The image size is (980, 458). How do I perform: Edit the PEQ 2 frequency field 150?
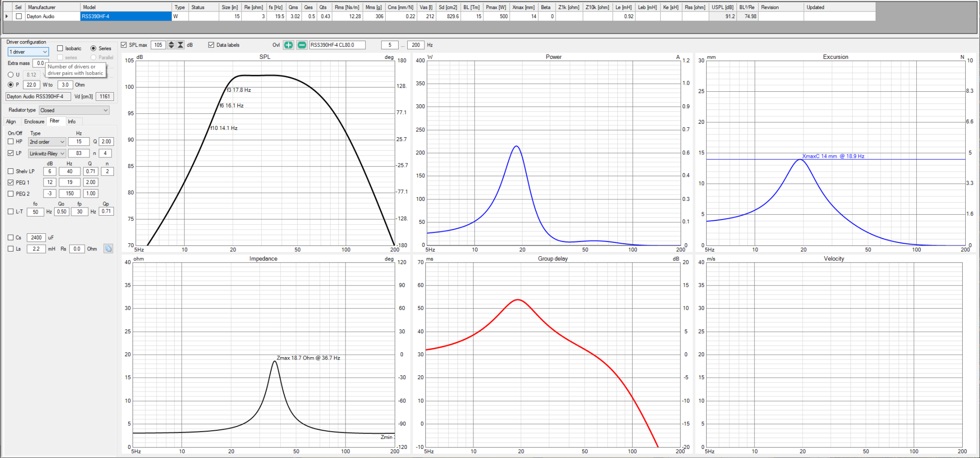(70, 194)
